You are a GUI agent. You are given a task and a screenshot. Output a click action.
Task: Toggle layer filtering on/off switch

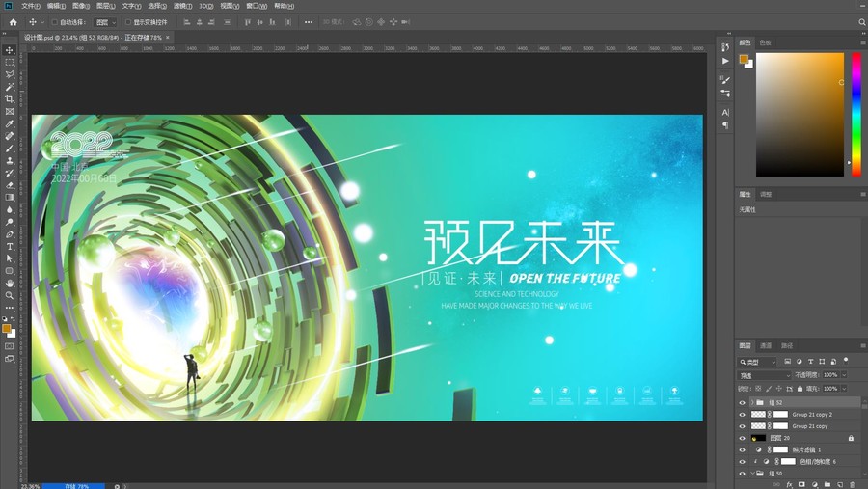[x=846, y=361]
